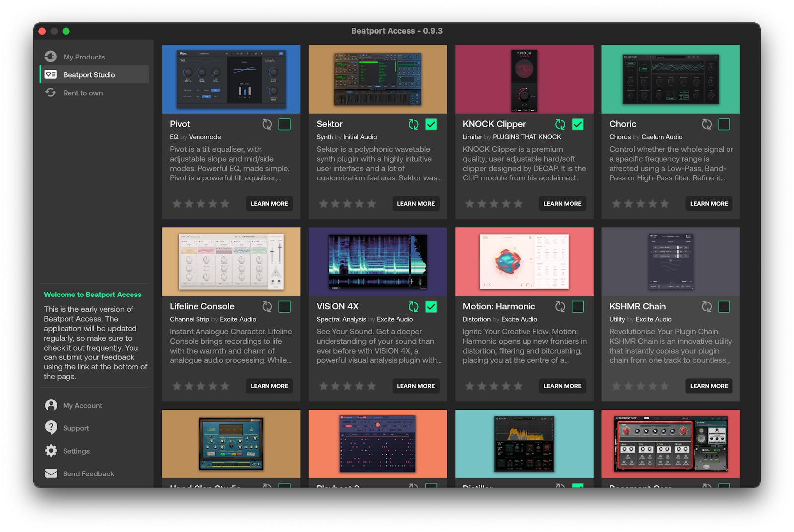Image resolution: width=794 pixels, height=532 pixels.
Task: Click the Send Feedback envelope icon
Action: click(50, 473)
